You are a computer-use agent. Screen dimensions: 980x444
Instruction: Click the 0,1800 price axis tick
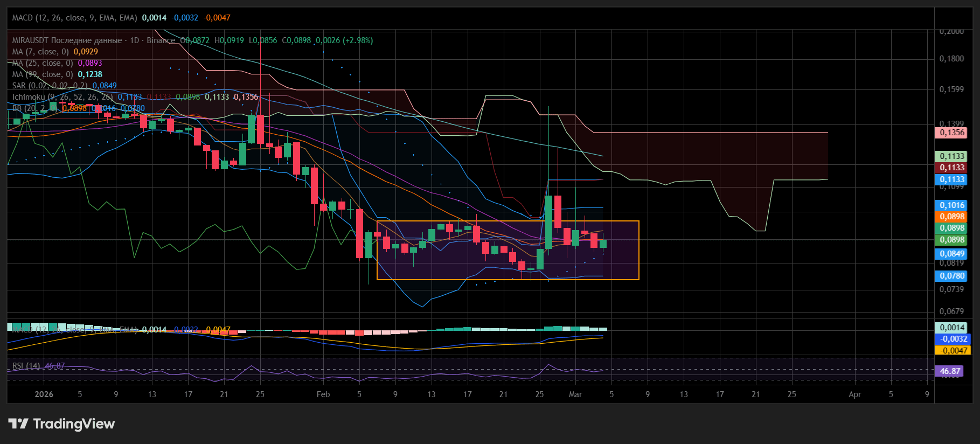click(x=951, y=59)
